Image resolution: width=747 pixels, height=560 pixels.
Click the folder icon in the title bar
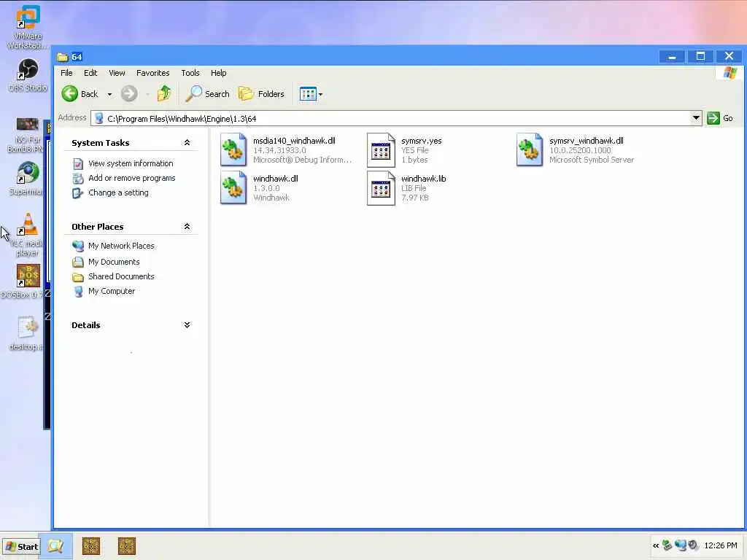63,57
